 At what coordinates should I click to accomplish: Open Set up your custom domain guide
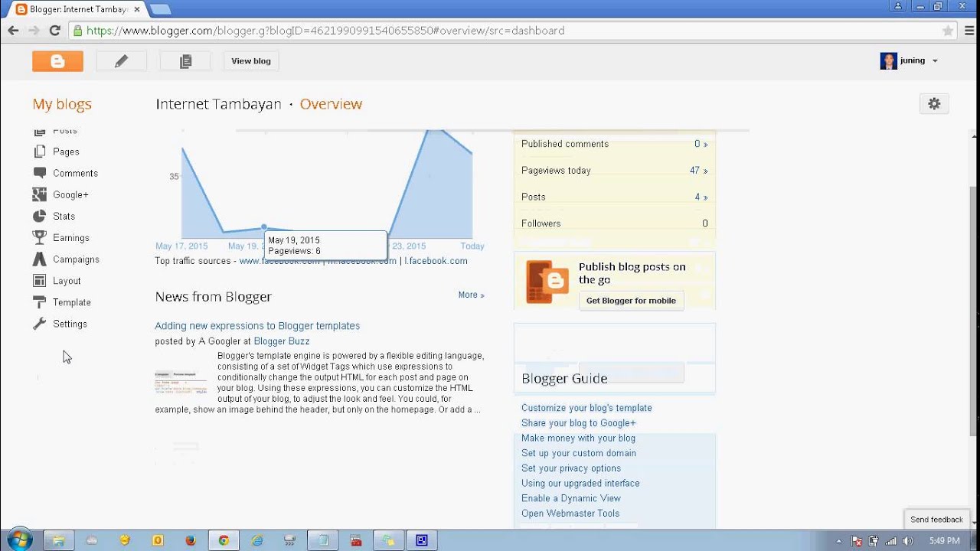579,453
